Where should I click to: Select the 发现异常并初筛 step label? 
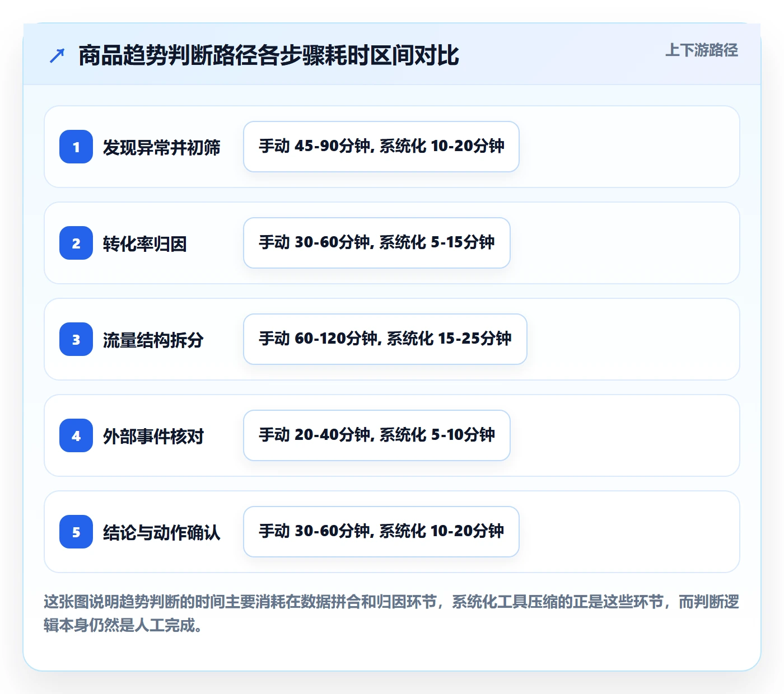162,147
